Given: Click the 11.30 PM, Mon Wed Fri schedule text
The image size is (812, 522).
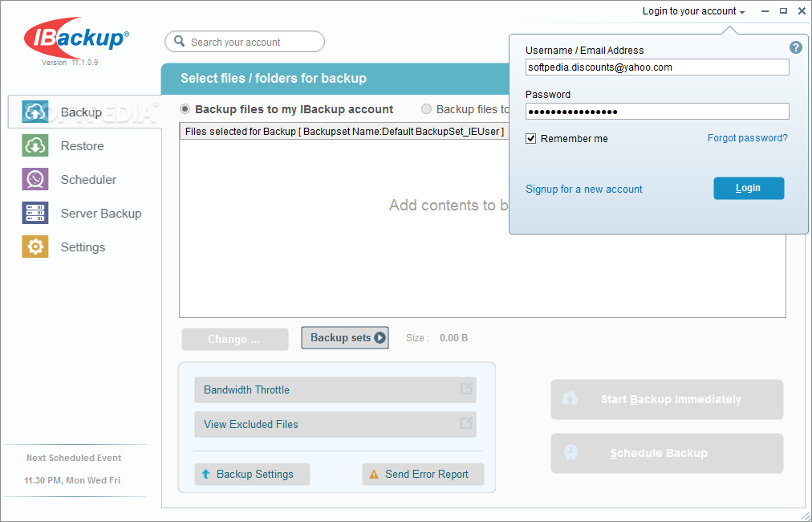Looking at the screenshot, I should click(72, 480).
